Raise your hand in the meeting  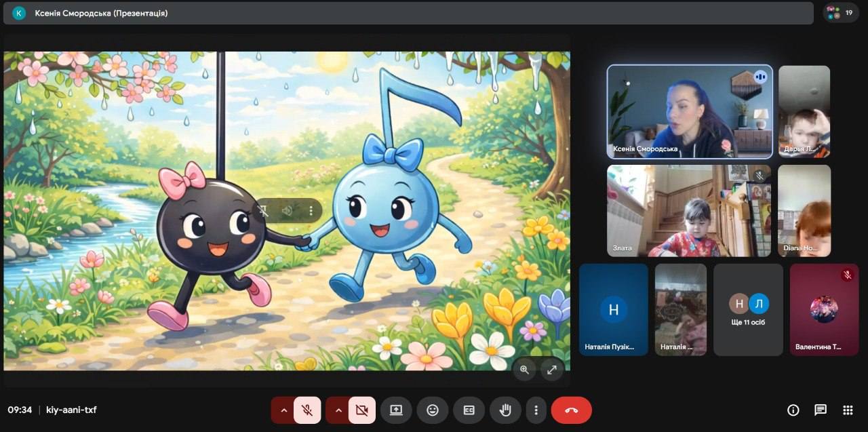[505, 410]
